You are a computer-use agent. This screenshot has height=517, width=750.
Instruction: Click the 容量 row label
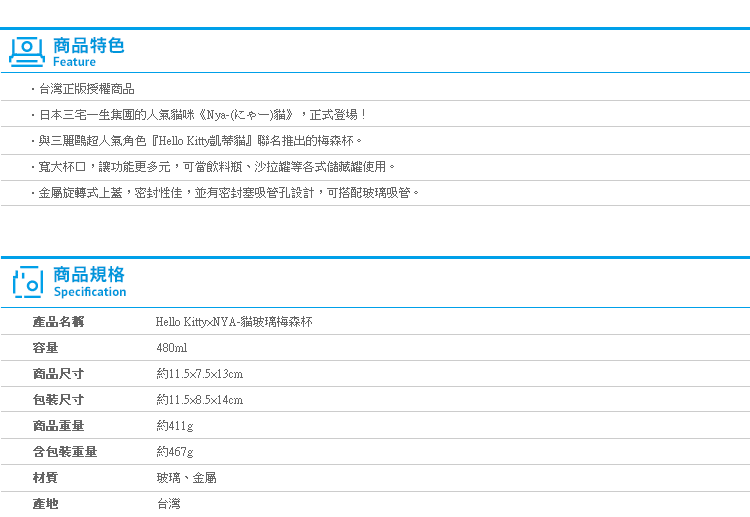(x=45, y=348)
